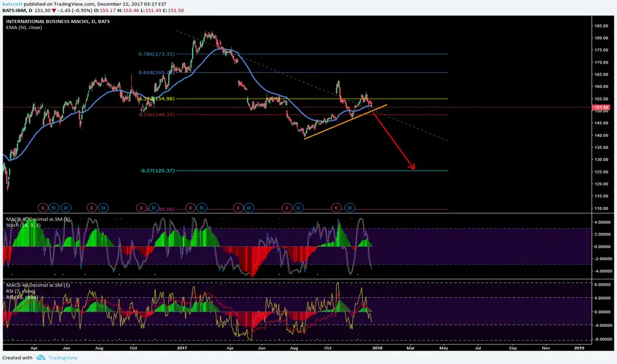The height and width of the screenshot is (364, 617).
Task: Click the May label on the time axis
Action: [x=444, y=348]
